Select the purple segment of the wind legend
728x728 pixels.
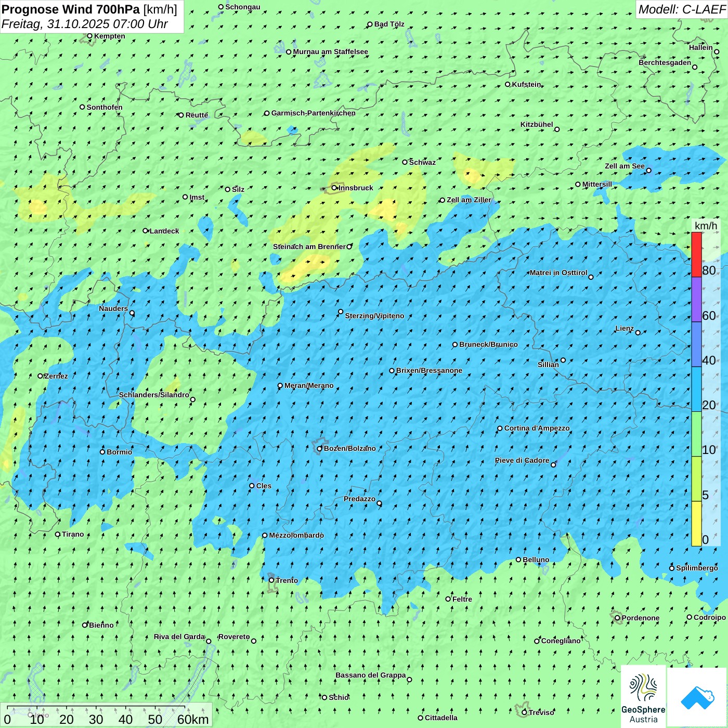point(696,300)
